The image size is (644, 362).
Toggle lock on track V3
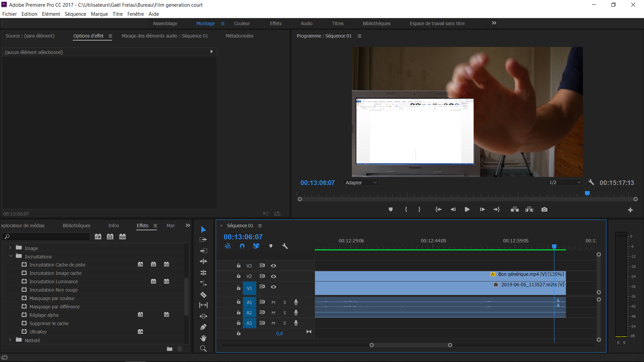tap(238, 265)
